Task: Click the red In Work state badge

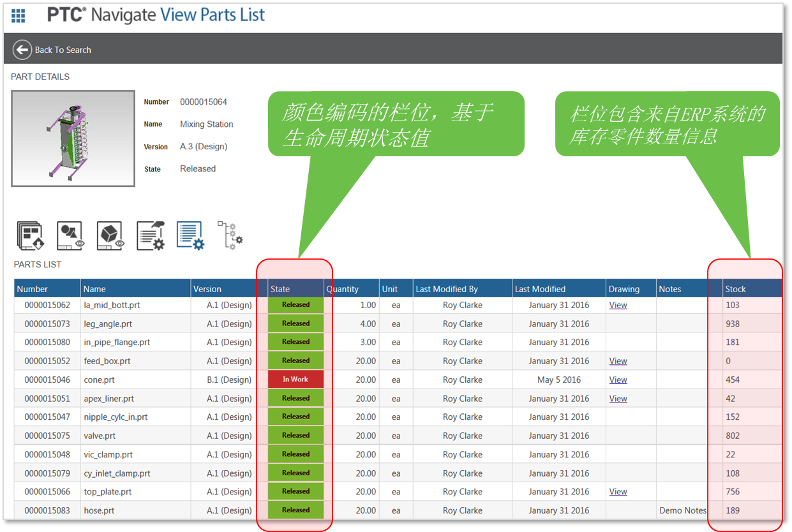Action: point(295,380)
